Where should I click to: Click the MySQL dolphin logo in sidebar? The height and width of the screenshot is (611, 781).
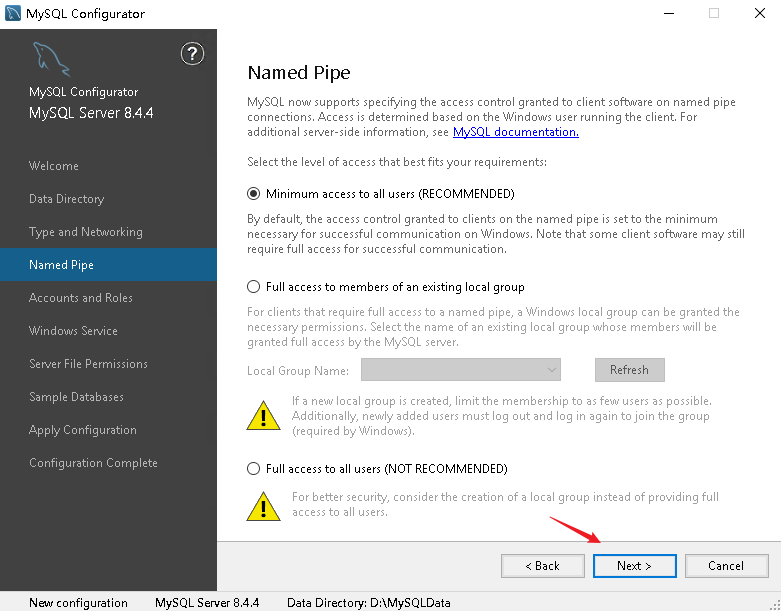coord(51,59)
